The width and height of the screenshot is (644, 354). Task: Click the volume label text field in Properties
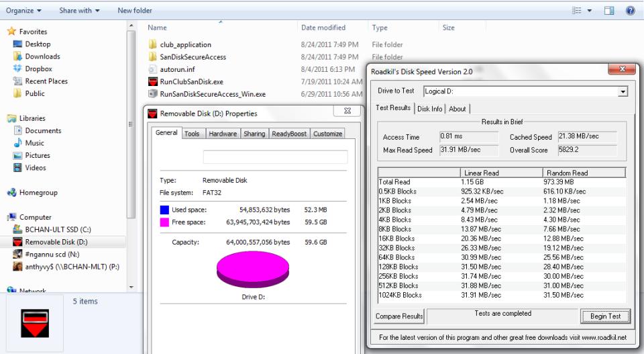pyautogui.click(x=275, y=157)
